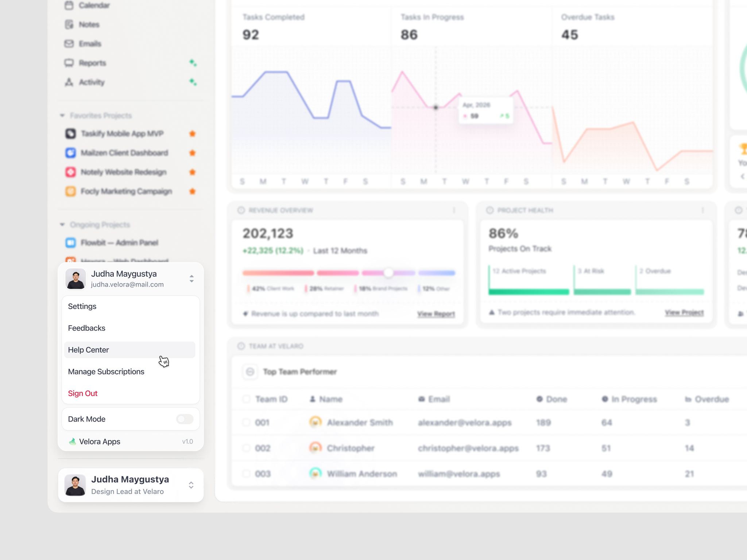Check the checkbox for team member 001
Image resolution: width=747 pixels, height=560 pixels.
coord(246,423)
